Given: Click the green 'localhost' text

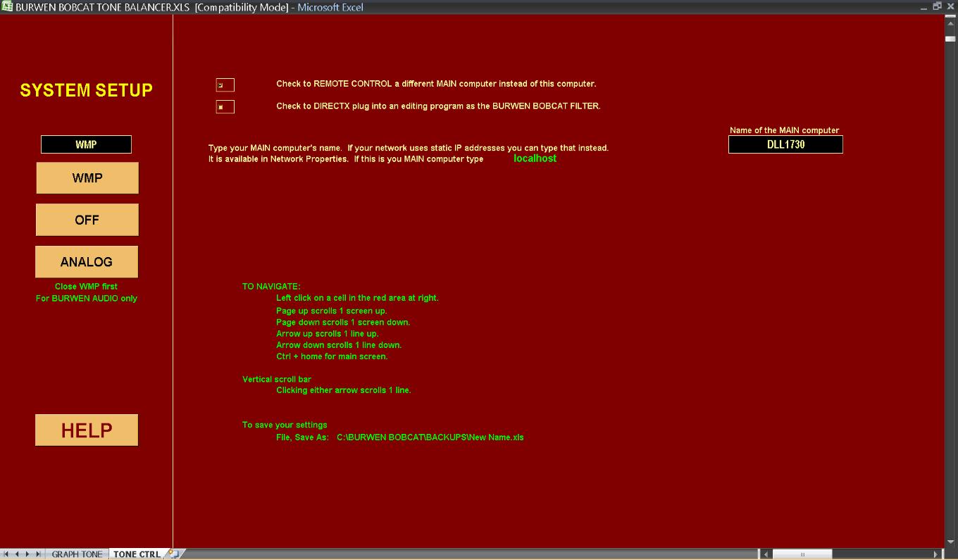Looking at the screenshot, I should click(535, 158).
